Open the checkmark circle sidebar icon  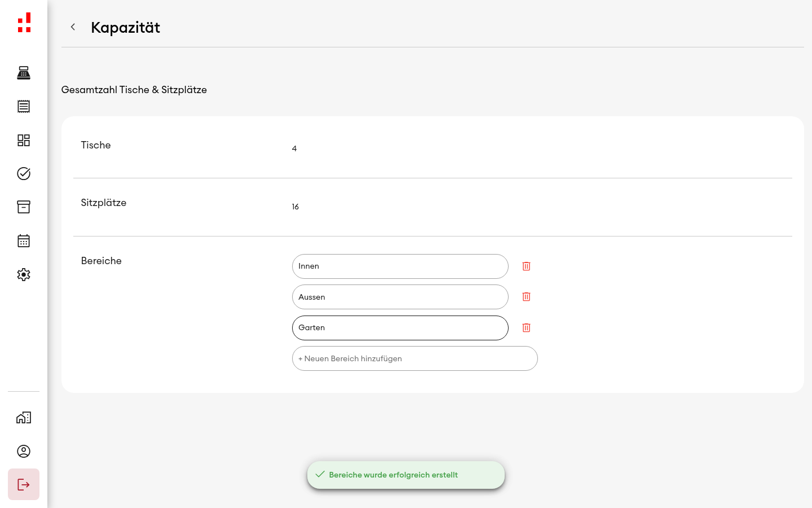click(x=24, y=173)
